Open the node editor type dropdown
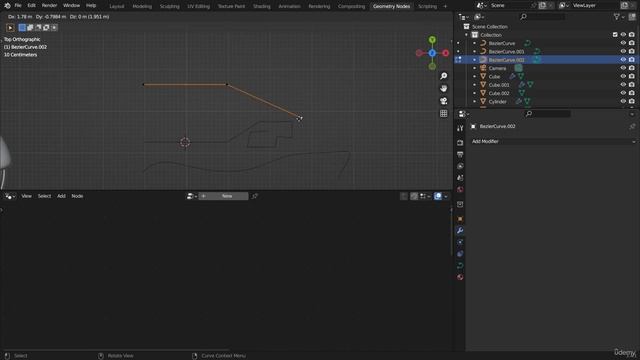Viewport: 640px width, 360px height. point(10,196)
